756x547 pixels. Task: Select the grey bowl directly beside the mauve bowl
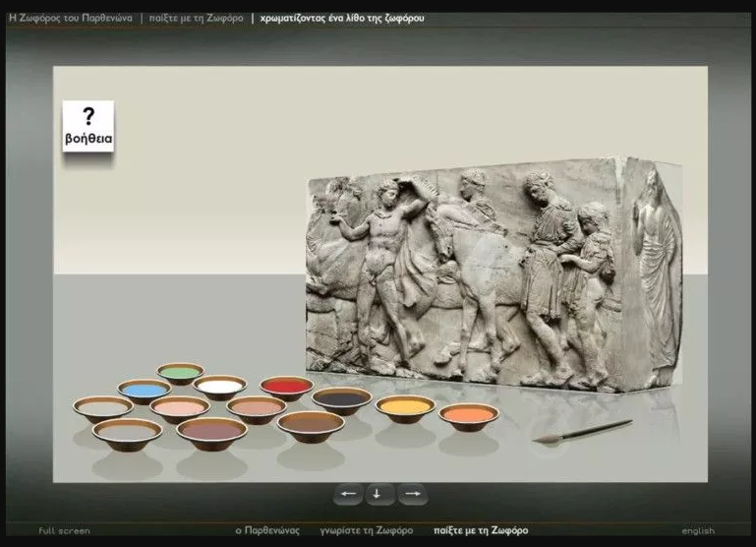(x=127, y=435)
